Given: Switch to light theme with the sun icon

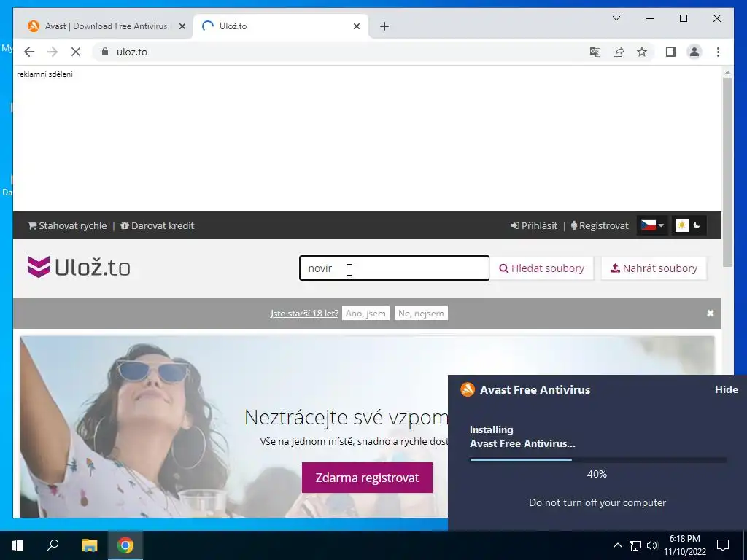Looking at the screenshot, I should (682, 225).
